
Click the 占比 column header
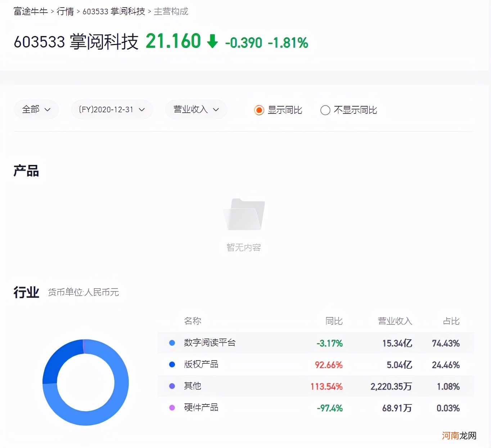[x=451, y=321]
